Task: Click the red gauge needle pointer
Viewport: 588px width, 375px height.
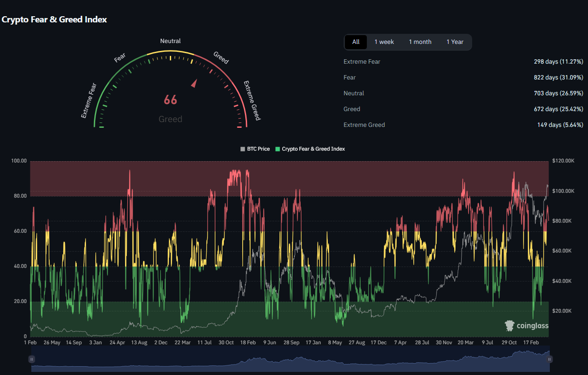Action: (194, 83)
